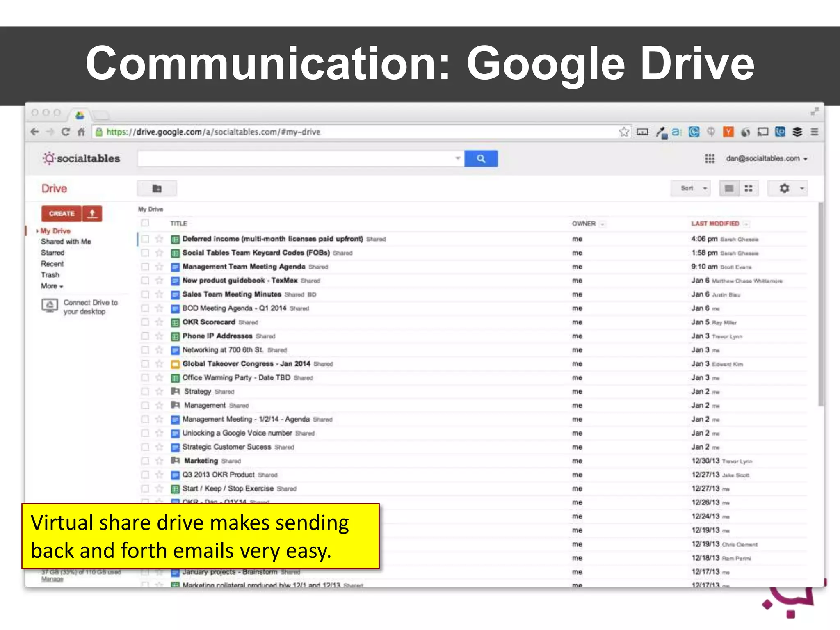Image resolution: width=840 pixels, height=630 pixels.
Task: Open the Sort dropdown
Action: tap(691, 189)
